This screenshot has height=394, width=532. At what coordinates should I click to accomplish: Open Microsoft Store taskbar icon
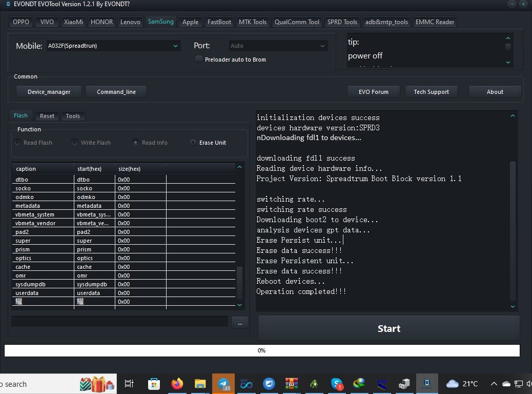point(154,384)
